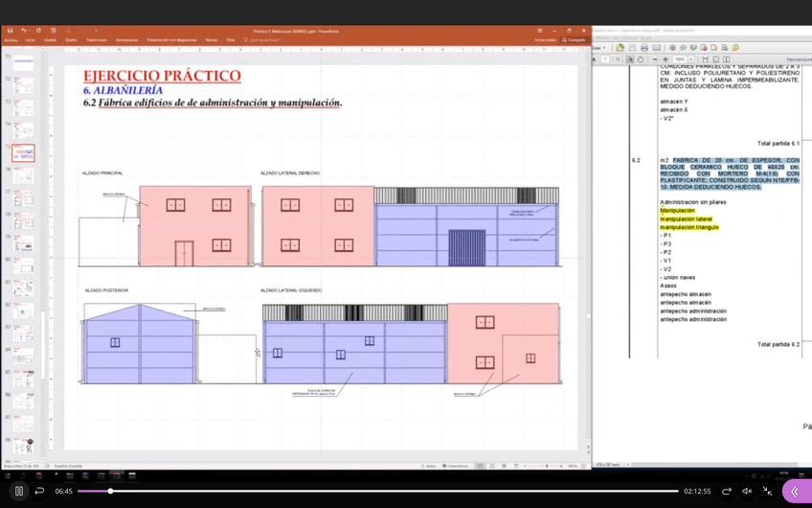Toggle the Notas pane in status bar

coord(429,466)
